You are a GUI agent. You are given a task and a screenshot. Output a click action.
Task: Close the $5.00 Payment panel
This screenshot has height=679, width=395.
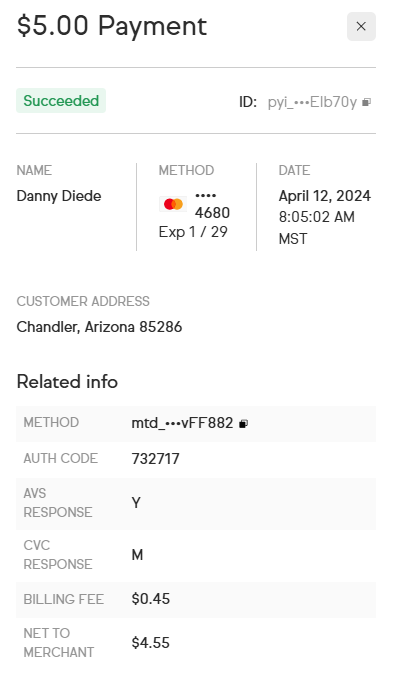361,26
